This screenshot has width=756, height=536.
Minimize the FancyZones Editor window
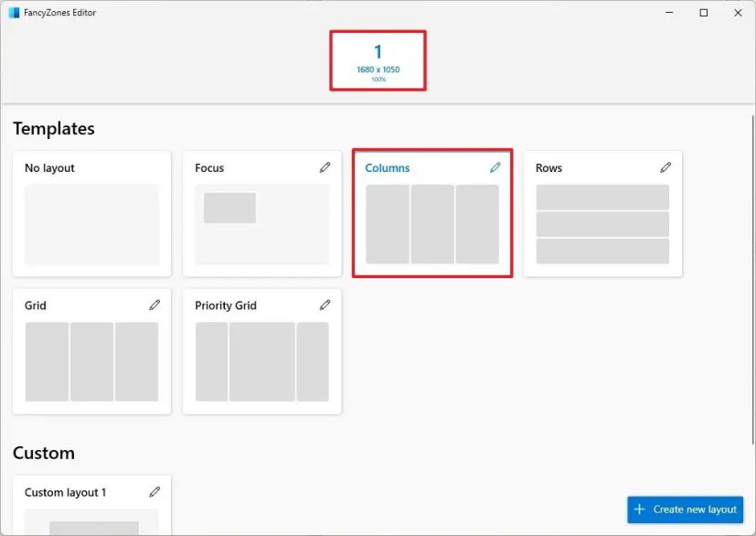coord(669,13)
